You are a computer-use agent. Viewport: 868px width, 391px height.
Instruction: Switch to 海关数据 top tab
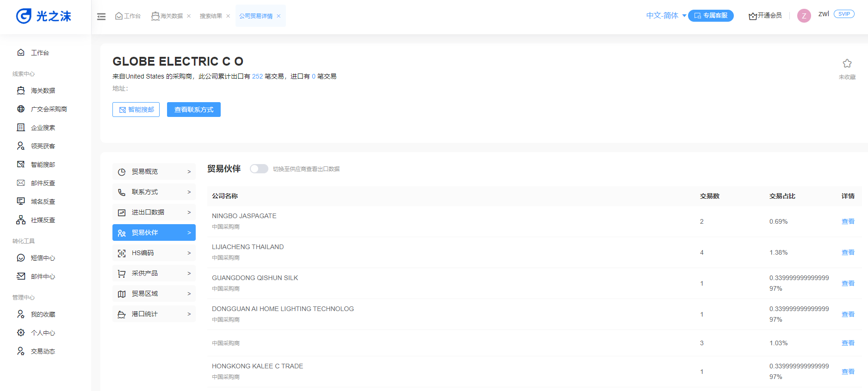167,16
